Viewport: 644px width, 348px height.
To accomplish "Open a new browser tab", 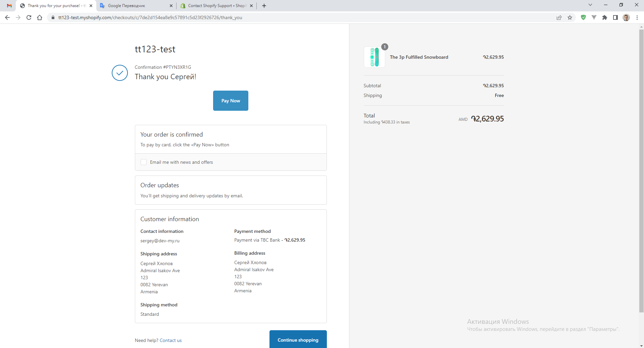I will click(264, 6).
